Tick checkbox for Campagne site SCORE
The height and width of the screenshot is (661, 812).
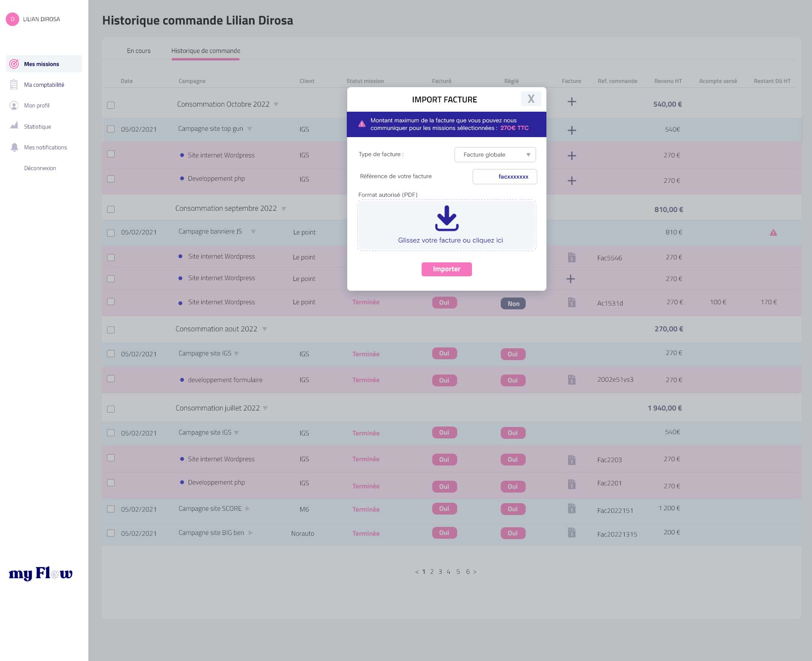pyautogui.click(x=111, y=509)
